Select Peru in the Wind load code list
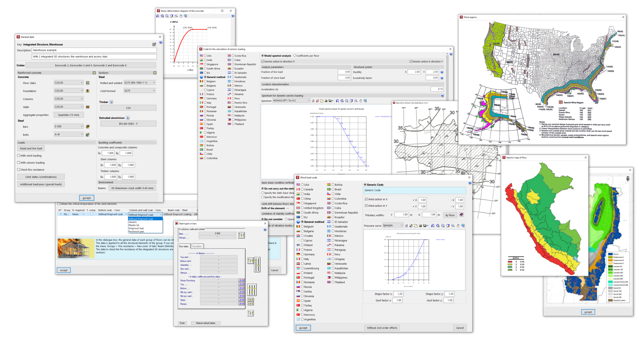This screenshot has height=348, width=644. 333,254
